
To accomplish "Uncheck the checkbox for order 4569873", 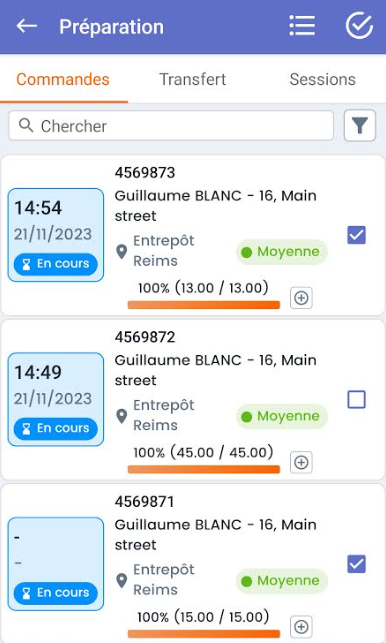I will coord(356,235).
